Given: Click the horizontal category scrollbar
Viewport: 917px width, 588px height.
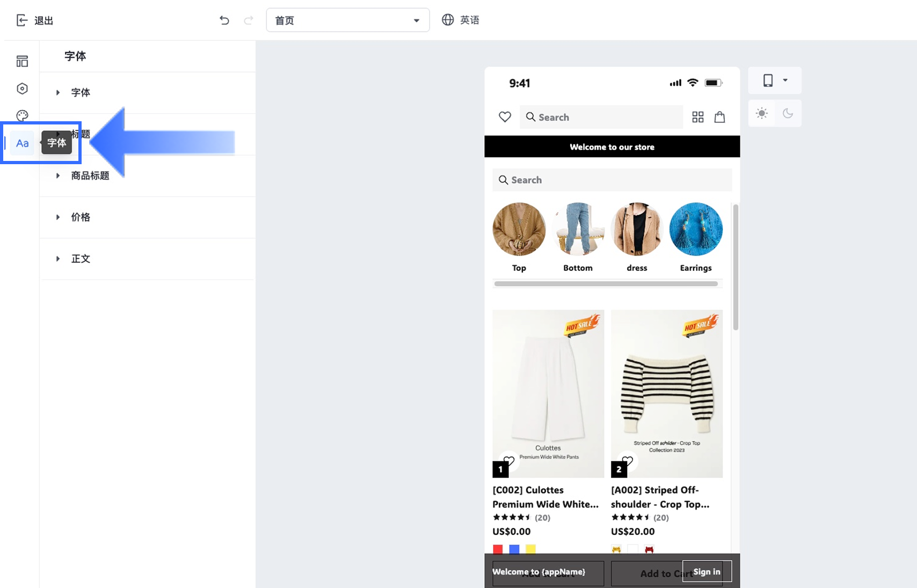Looking at the screenshot, I should coord(606,284).
